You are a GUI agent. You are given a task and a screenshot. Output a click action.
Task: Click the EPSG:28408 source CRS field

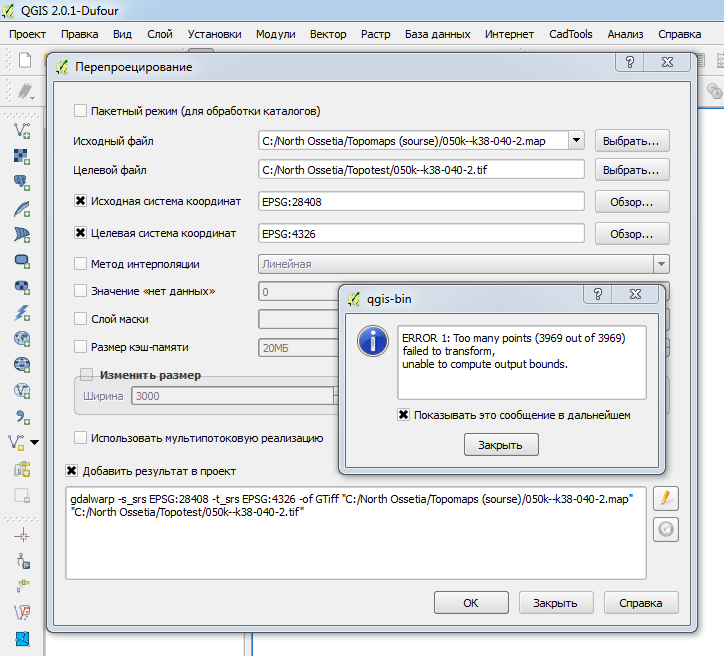[x=421, y=201]
